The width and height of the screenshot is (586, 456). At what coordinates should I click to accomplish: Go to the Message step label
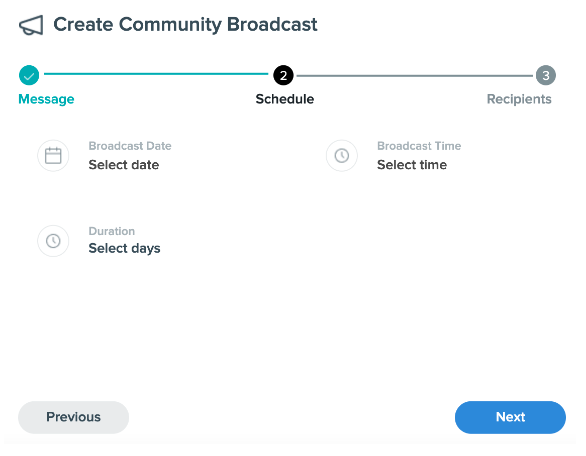46,99
